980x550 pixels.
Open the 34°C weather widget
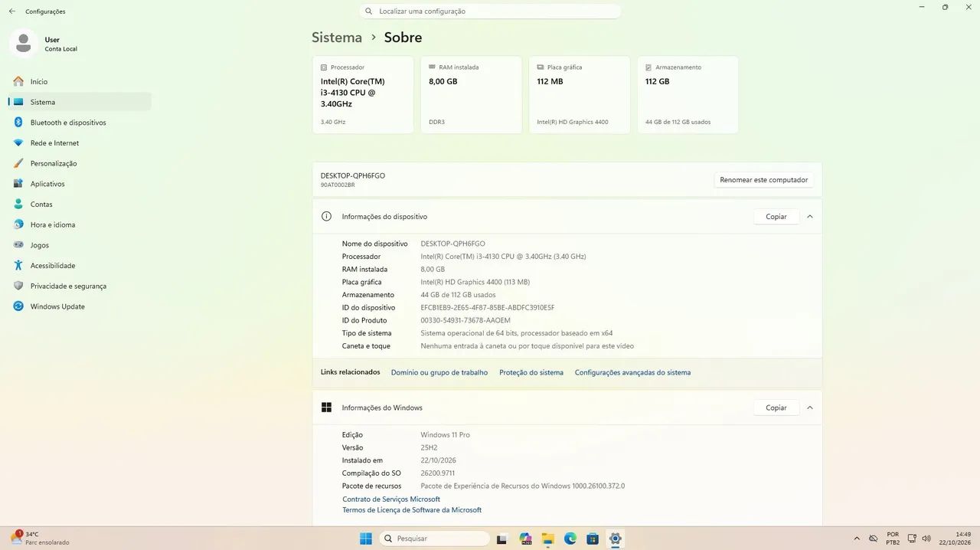point(40,539)
